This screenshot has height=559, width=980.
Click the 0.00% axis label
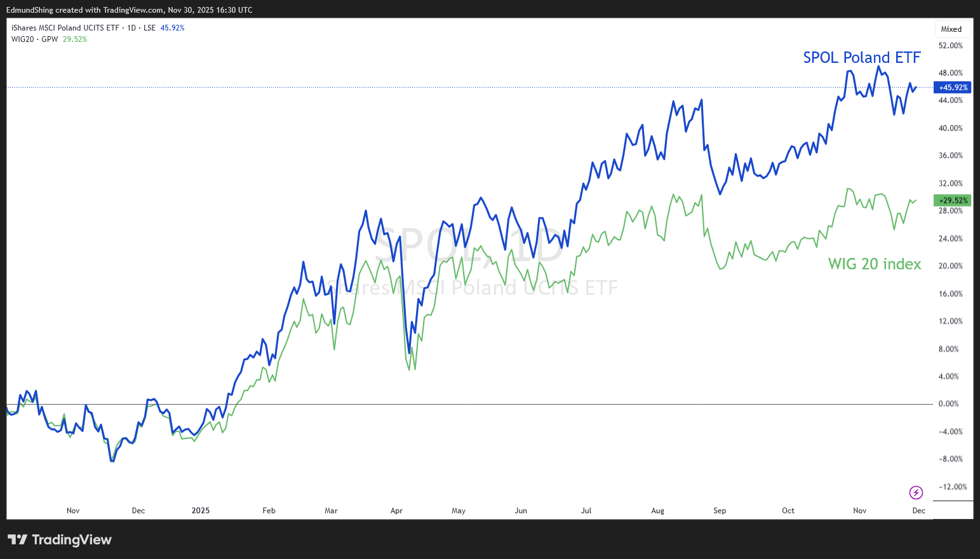click(949, 404)
